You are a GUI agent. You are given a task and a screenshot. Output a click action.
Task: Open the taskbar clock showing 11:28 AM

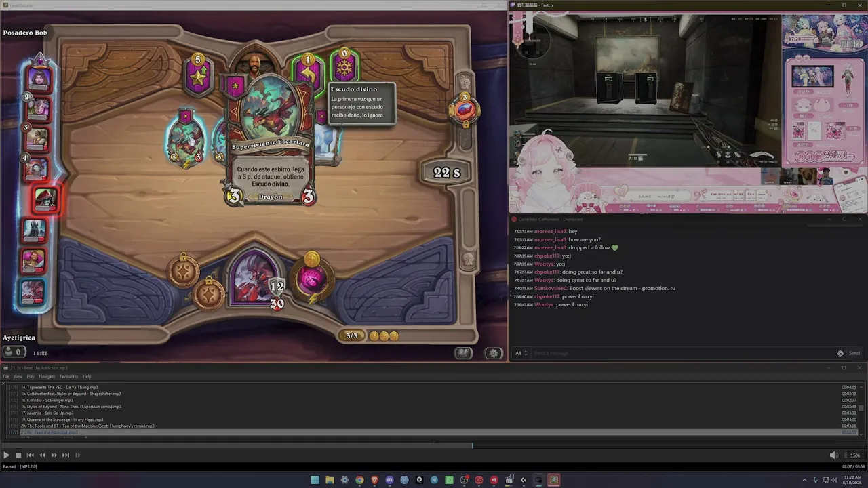852,480
